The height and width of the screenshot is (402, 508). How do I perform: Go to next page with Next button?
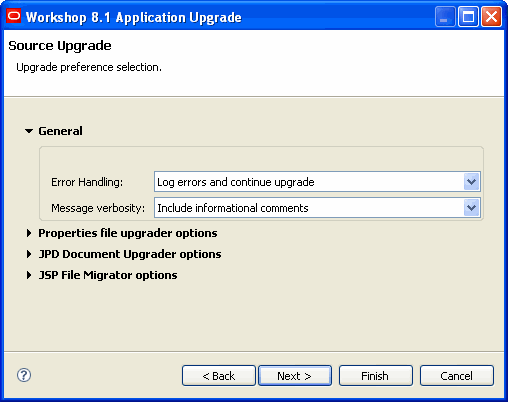(x=295, y=376)
